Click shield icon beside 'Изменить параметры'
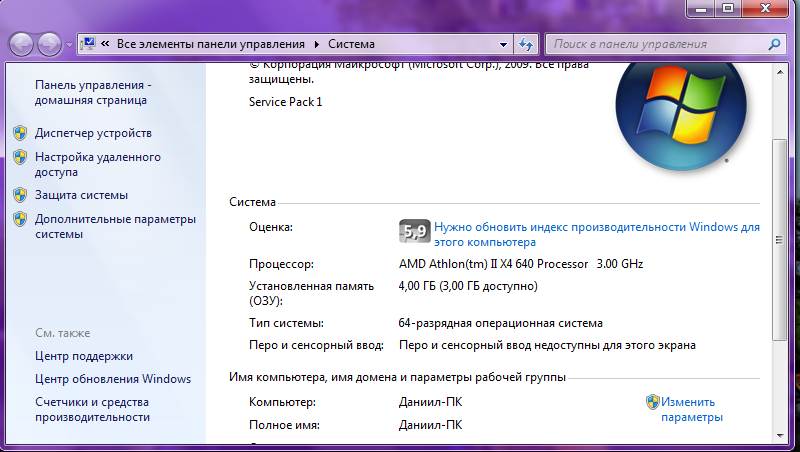Image resolution: width=800 pixels, height=452 pixels. click(x=653, y=402)
